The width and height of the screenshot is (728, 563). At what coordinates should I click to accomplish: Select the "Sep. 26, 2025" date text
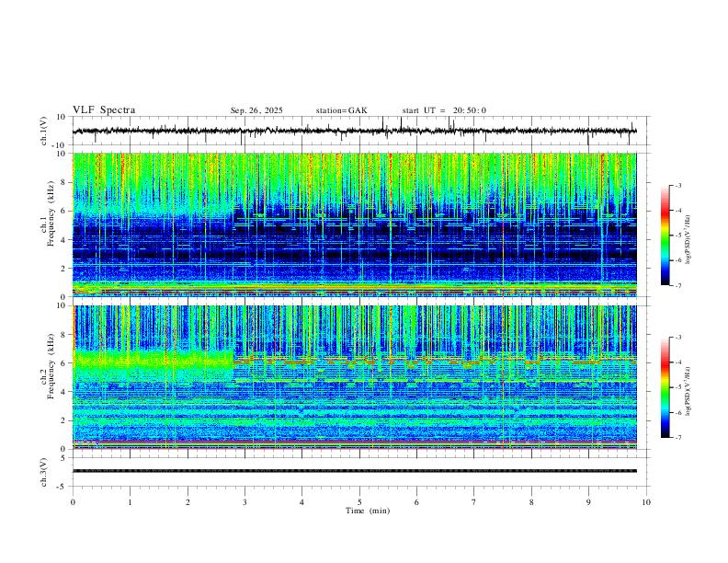pos(256,110)
